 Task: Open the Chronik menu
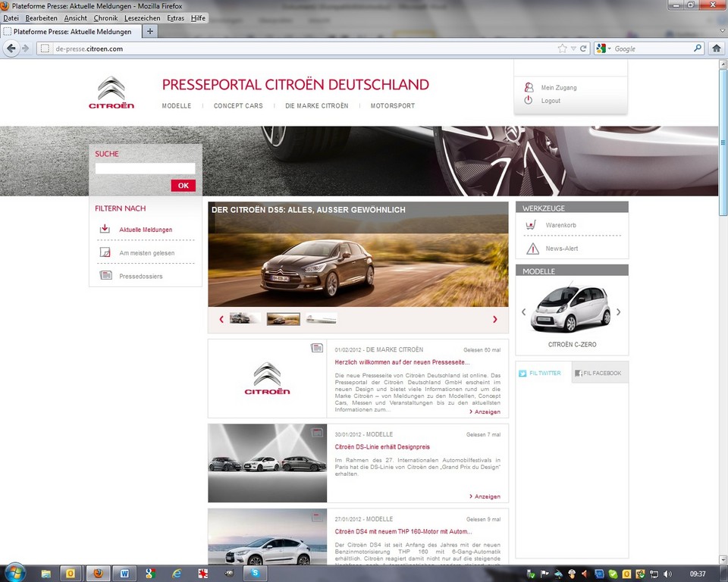coord(105,18)
